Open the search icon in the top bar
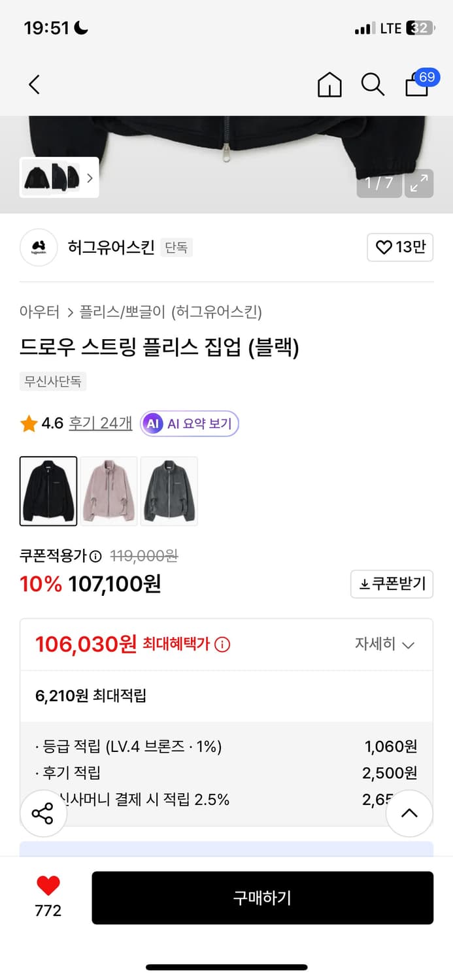Image resolution: width=453 pixels, height=980 pixels. click(x=372, y=84)
